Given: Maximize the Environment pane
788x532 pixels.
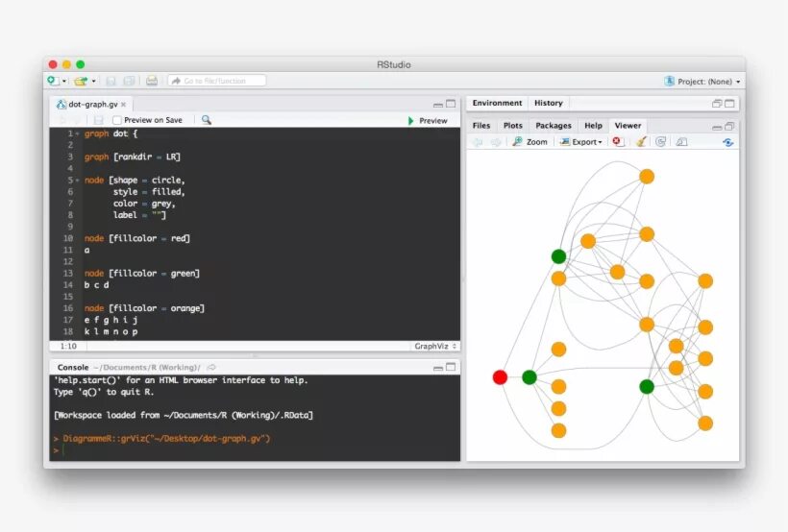Looking at the screenshot, I should (729, 104).
